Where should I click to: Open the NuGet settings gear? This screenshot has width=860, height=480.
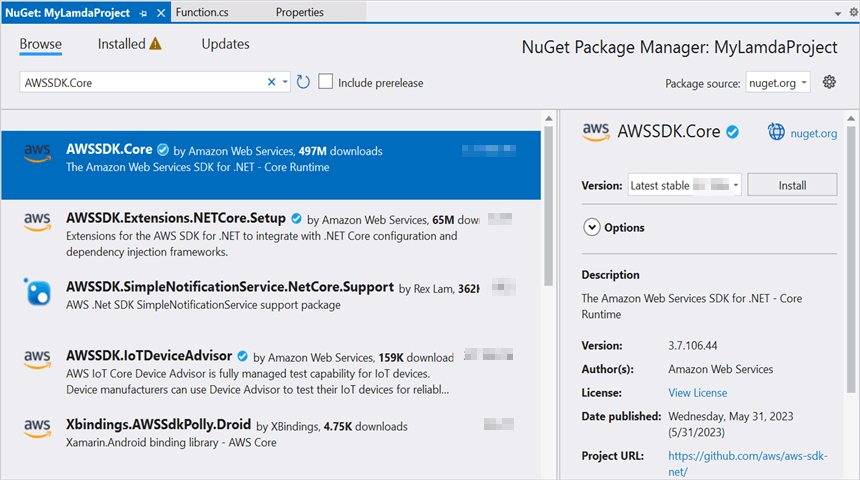[x=829, y=82]
